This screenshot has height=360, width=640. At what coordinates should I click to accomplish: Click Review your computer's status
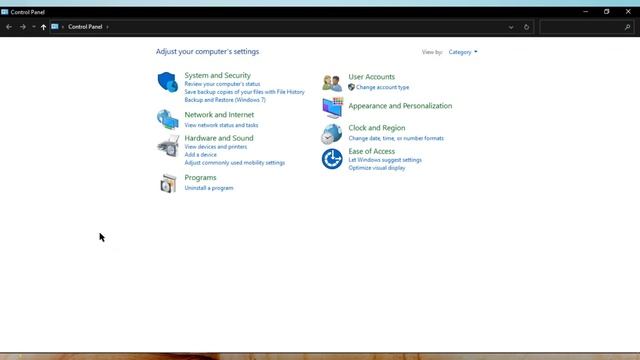click(x=222, y=84)
